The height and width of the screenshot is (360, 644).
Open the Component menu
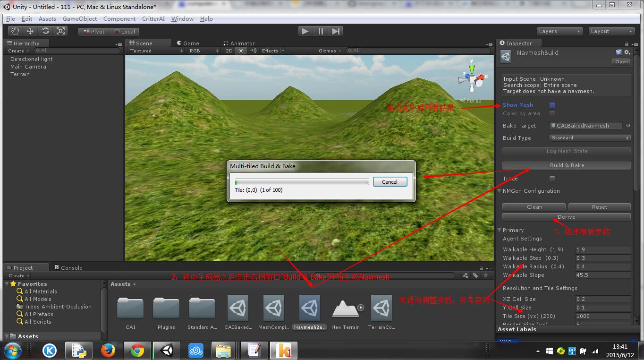(119, 19)
